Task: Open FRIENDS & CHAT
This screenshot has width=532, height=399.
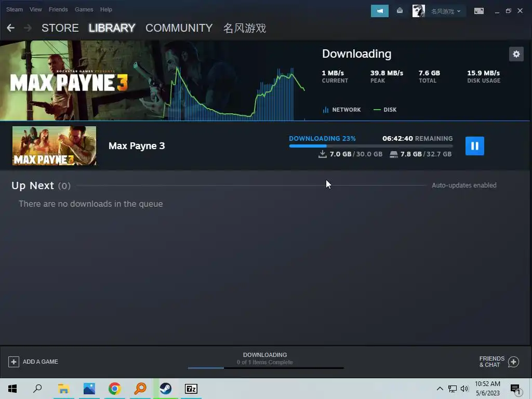Action: point(492,362)
